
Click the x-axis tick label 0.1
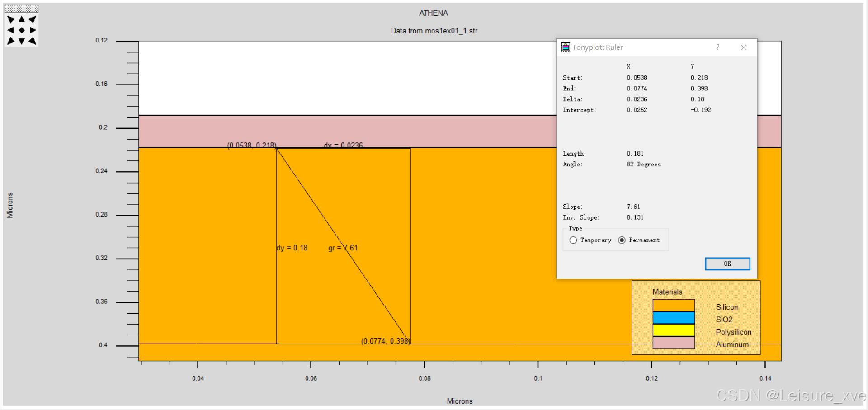[x=538, y=378]
